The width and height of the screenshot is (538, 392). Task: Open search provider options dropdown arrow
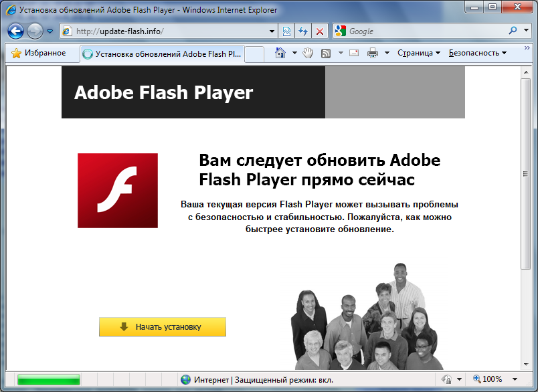pos(527,31)
